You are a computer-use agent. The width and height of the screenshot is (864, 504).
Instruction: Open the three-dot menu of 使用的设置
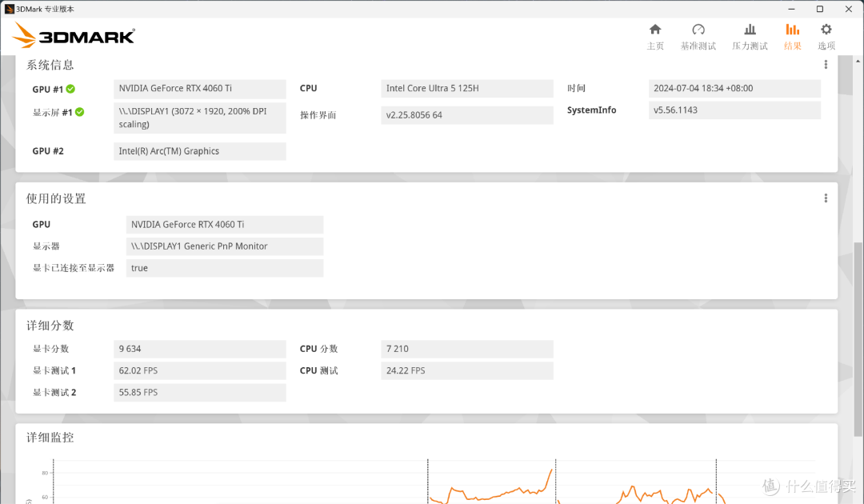point(826,198)
